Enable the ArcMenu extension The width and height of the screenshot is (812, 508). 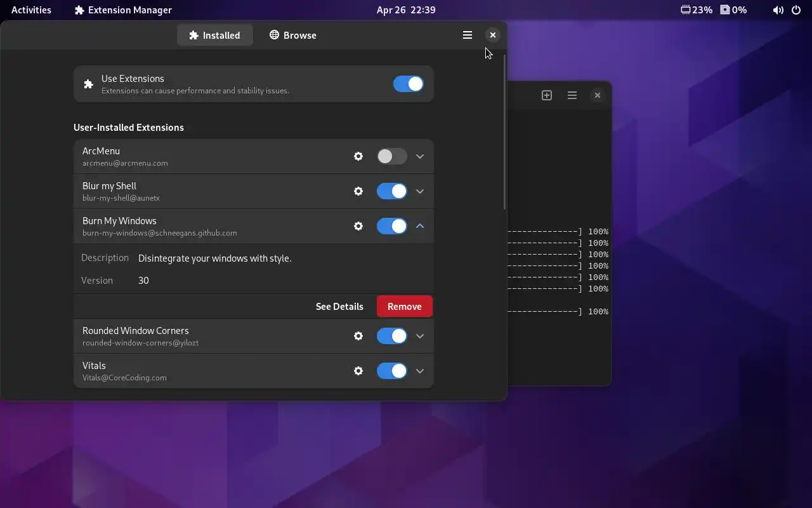(x=391, y=156)
